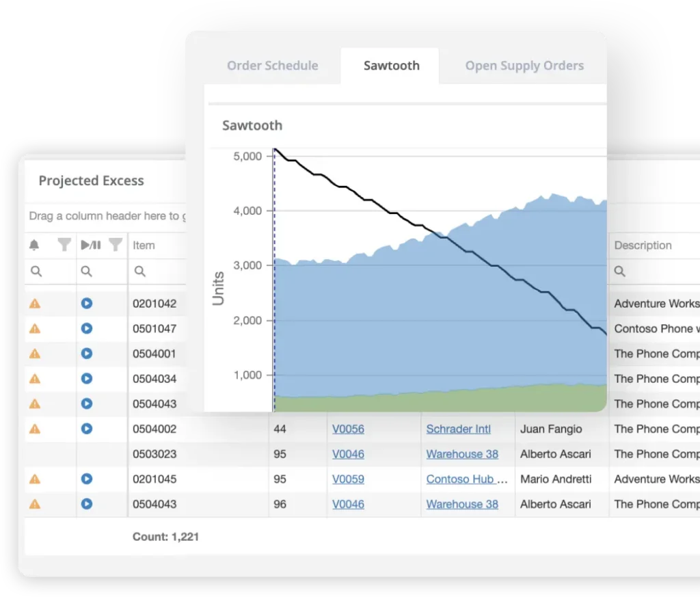Open Warehouse 38 link beside Alberto Ascari, row 96

pyautogui.click(x=462, y=504)
